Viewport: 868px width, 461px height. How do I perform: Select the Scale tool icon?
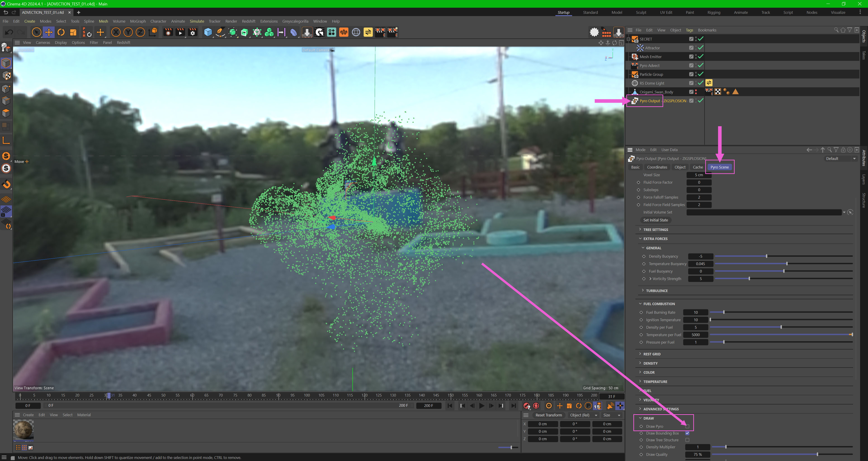coord(73,32)
